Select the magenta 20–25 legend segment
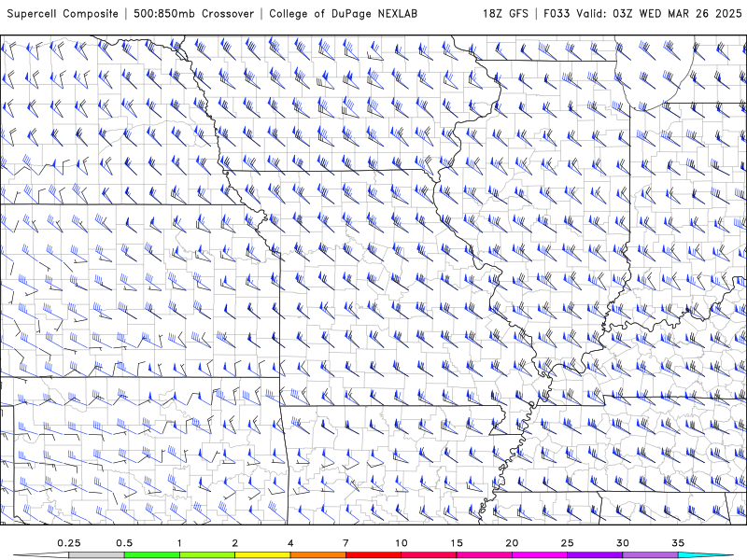Viewport: 747px width, 560px height. point(539,555)
